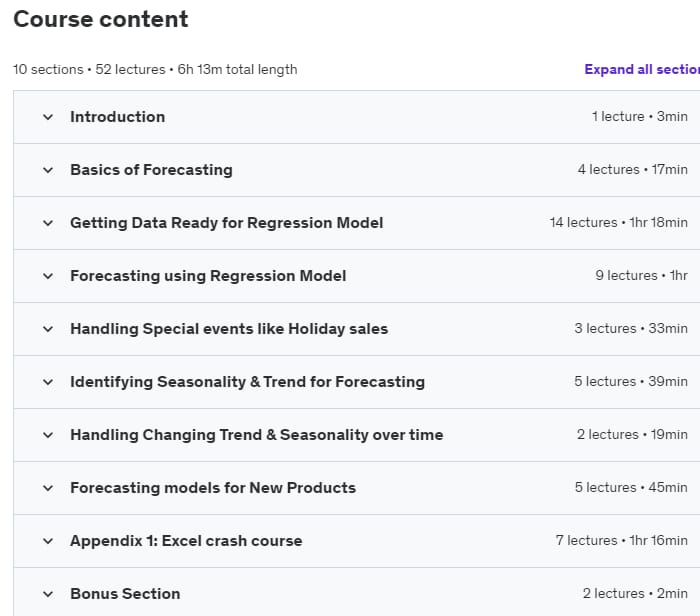Expand the Basics of Forecasting chevron
The width and height of the screenshot is (700, 616).
click(48, 170)
